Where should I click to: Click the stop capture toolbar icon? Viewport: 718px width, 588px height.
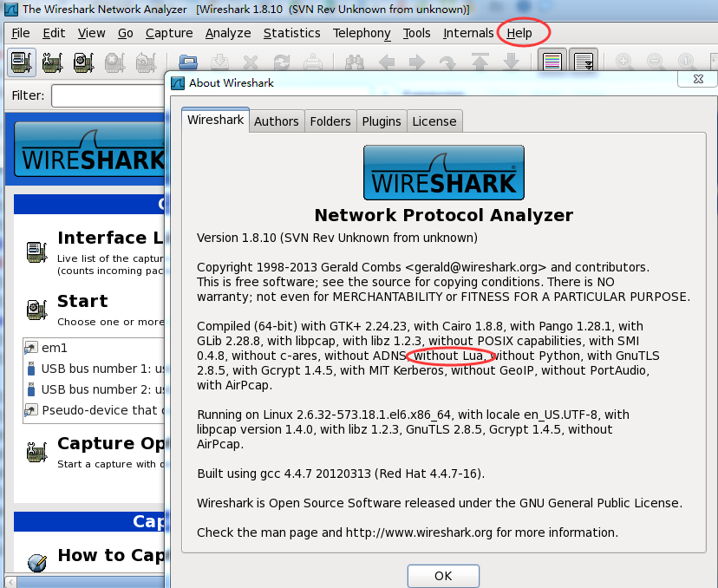tap(114, 62)
